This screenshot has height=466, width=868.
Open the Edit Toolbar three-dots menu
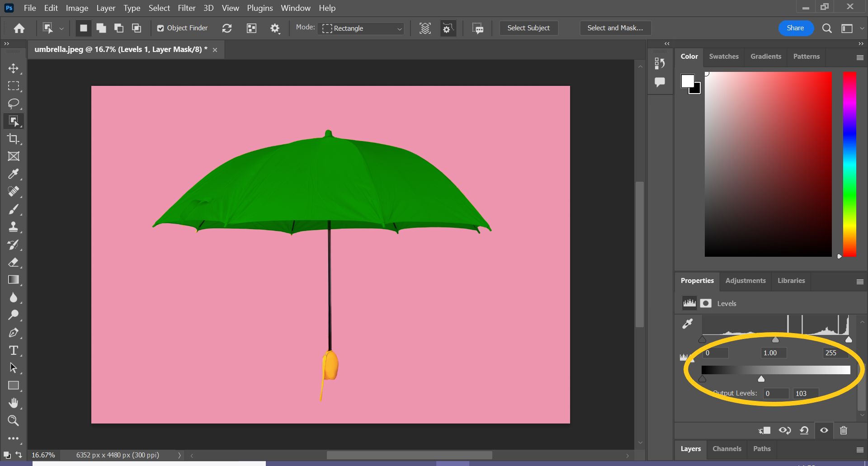14,438
